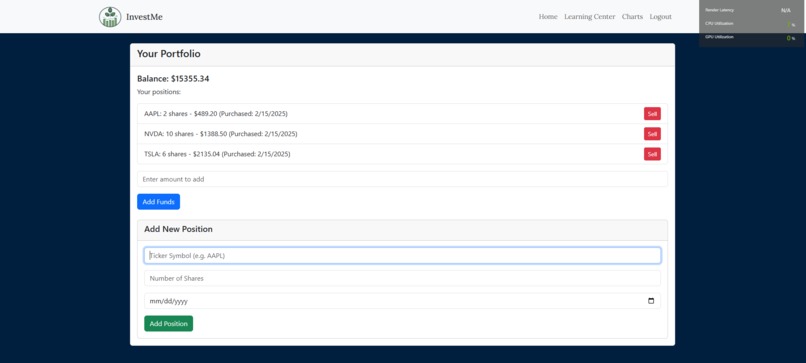Click the Add Funds button

[x=158, y=202]
